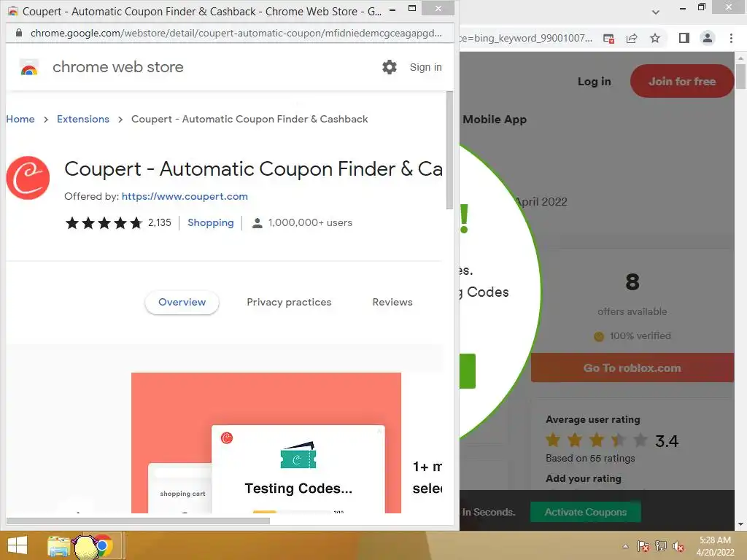Click the five-star rating of Coupert
Screen dimensions: 747x560
point(104,223)
